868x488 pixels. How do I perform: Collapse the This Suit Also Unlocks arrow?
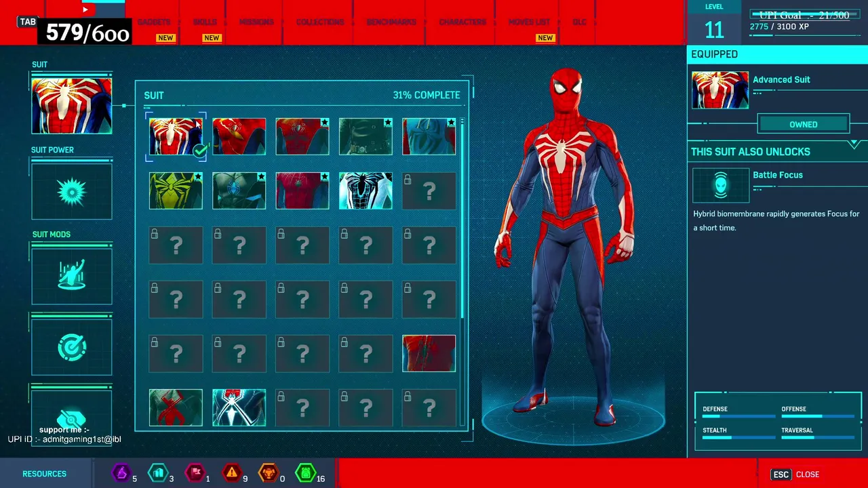tap(854, 144)
